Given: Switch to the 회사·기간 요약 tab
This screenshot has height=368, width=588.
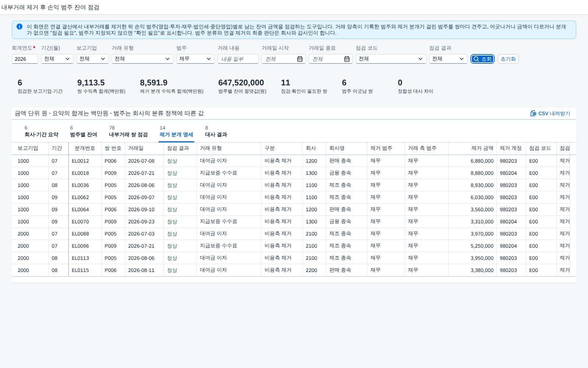Looking at the screenshot, I should 42,131.
